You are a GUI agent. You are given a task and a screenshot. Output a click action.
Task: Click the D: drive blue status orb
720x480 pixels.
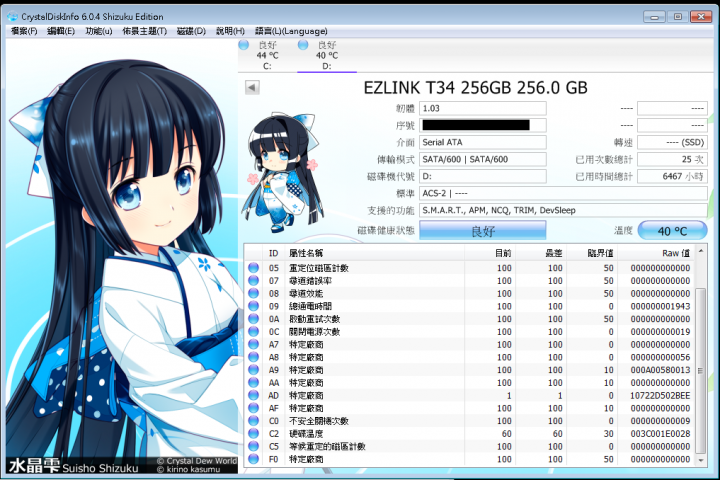tap(303, 45)
